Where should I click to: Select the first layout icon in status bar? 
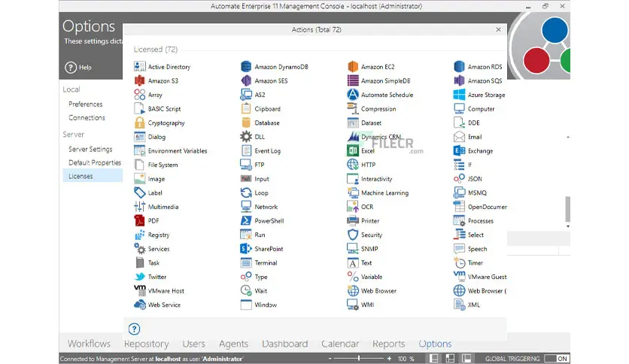click(x=434, y=359)
